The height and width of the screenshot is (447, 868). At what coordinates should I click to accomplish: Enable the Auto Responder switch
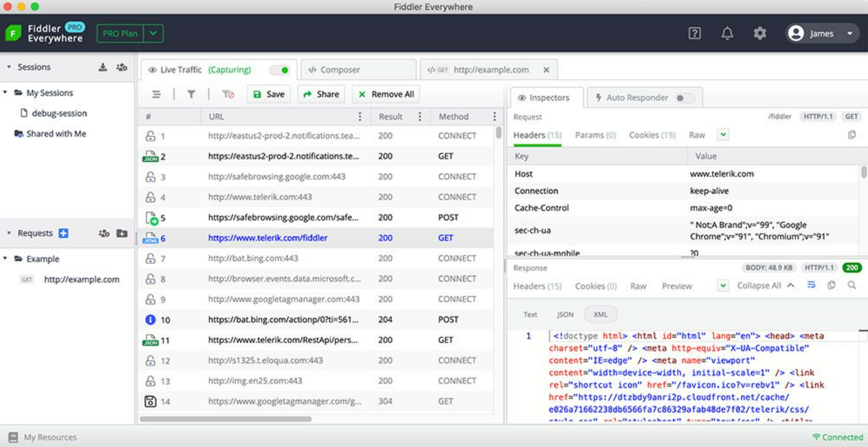[x=685, y=98]
